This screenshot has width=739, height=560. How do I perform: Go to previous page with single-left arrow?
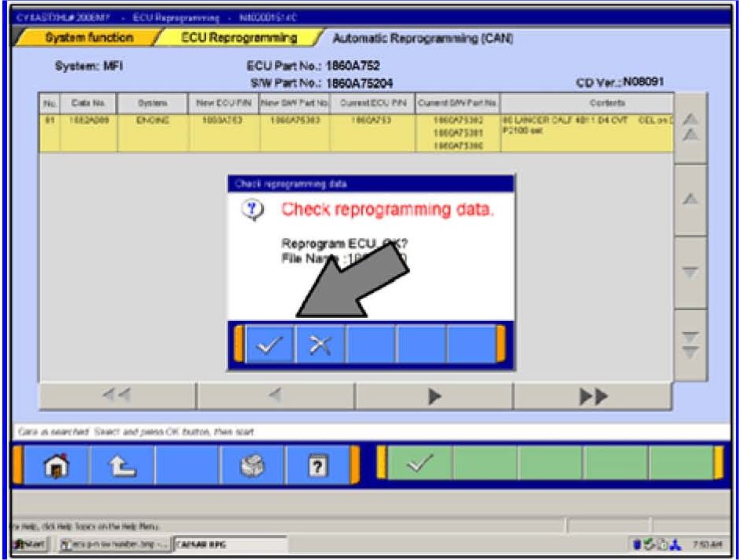(275, 396)
